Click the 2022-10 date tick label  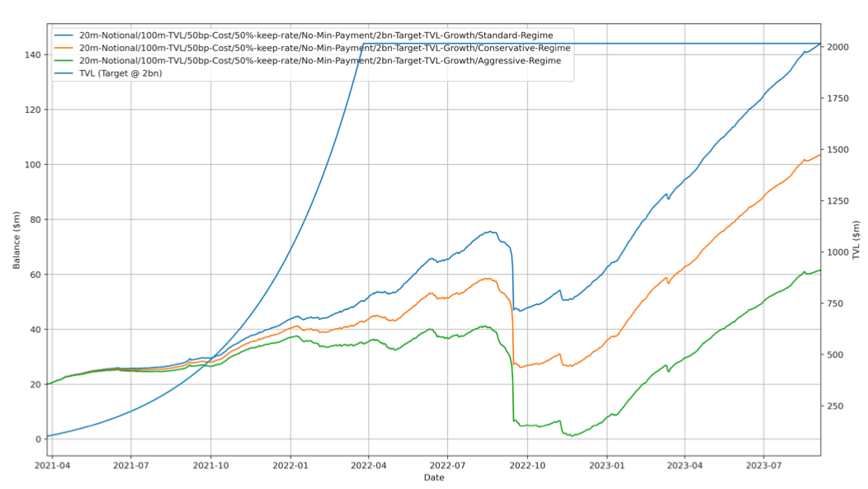(x=527, y=465)
